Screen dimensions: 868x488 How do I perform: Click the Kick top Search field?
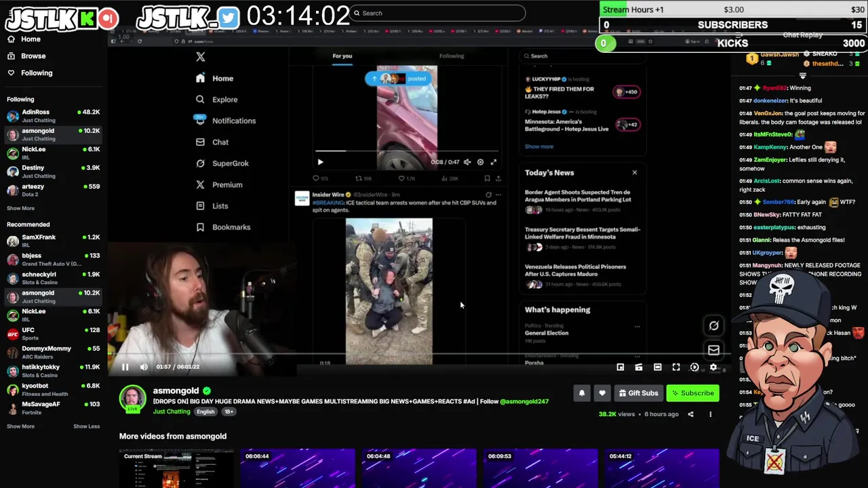point(438,13)
